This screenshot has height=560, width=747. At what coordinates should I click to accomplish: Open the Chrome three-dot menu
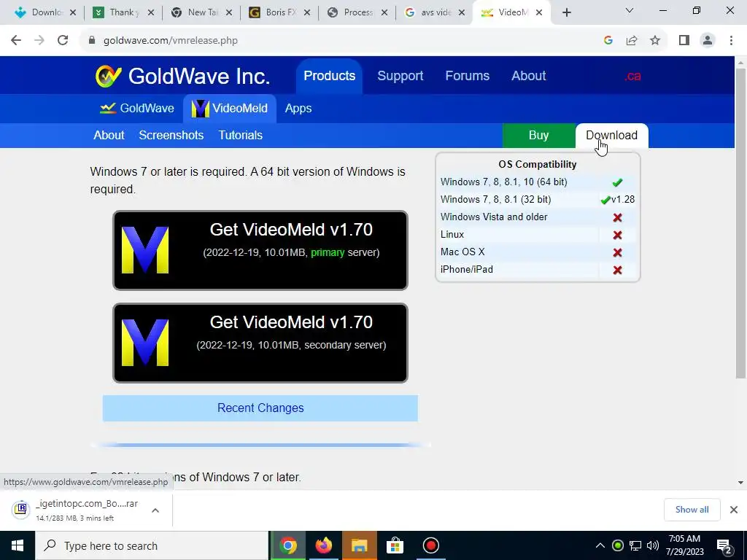click(x=731, y=41)
